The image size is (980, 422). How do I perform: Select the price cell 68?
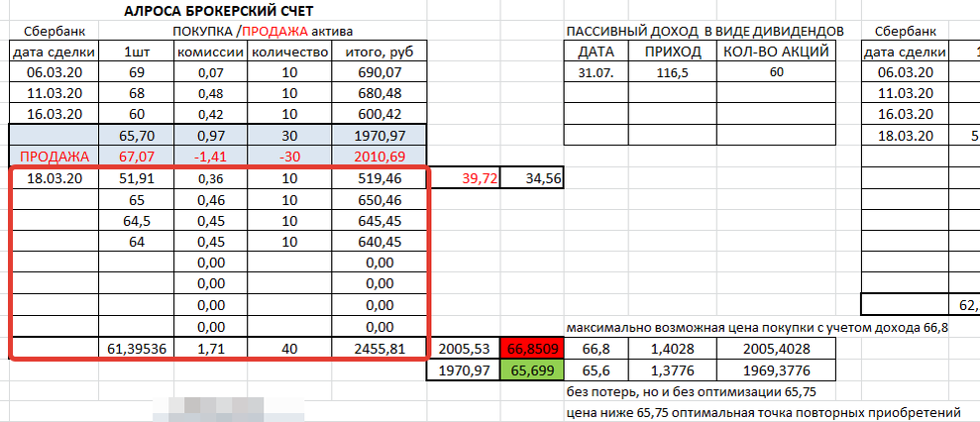point(136,93)
